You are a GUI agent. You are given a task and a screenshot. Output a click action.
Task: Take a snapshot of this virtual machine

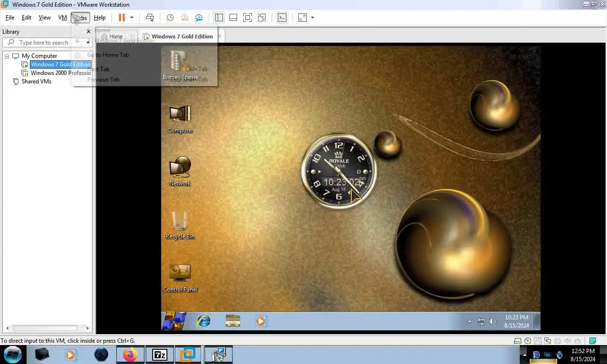coord(170,18)
